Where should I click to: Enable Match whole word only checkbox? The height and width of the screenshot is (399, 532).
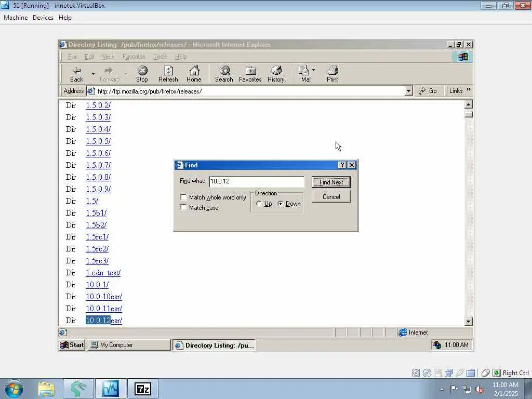(183, 197)
